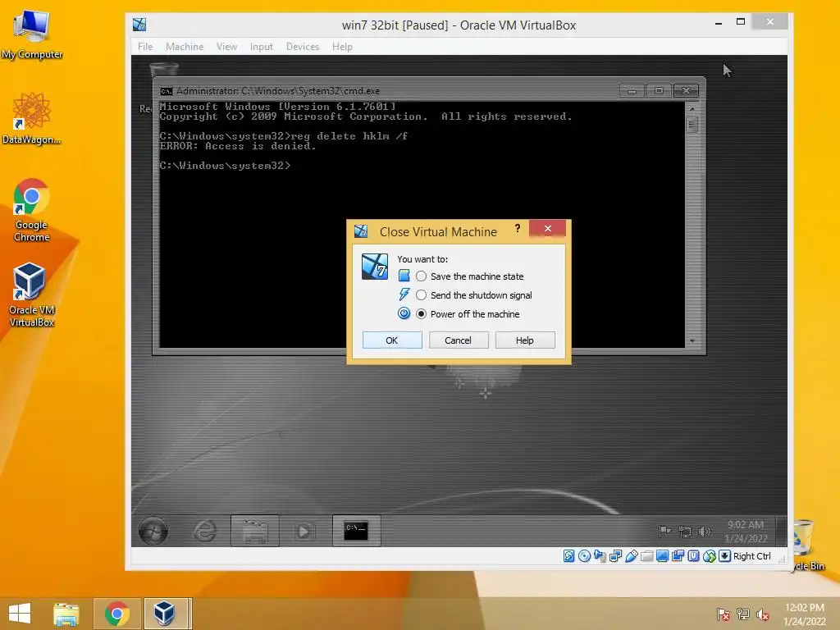Click the guest network tray icon
Image resolution: width=840 pixels, height=630 pixels.
[685, 532]
